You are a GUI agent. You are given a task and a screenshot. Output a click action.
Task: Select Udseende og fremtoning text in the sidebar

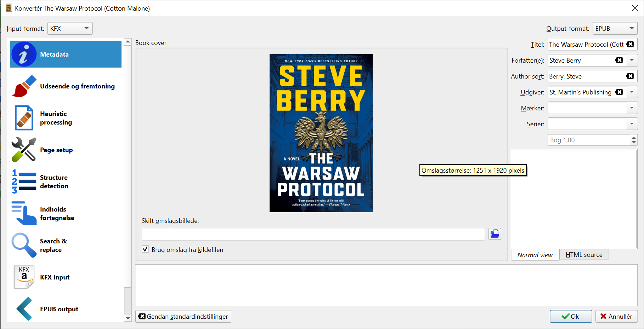pos(77,86)
